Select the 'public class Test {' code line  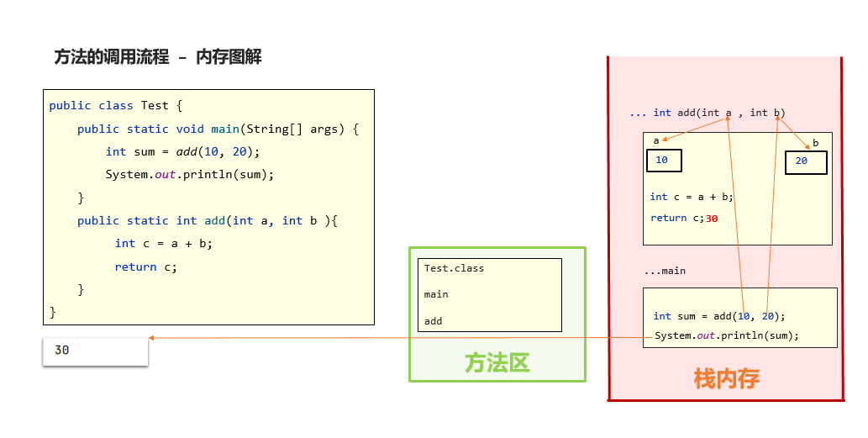115,106
